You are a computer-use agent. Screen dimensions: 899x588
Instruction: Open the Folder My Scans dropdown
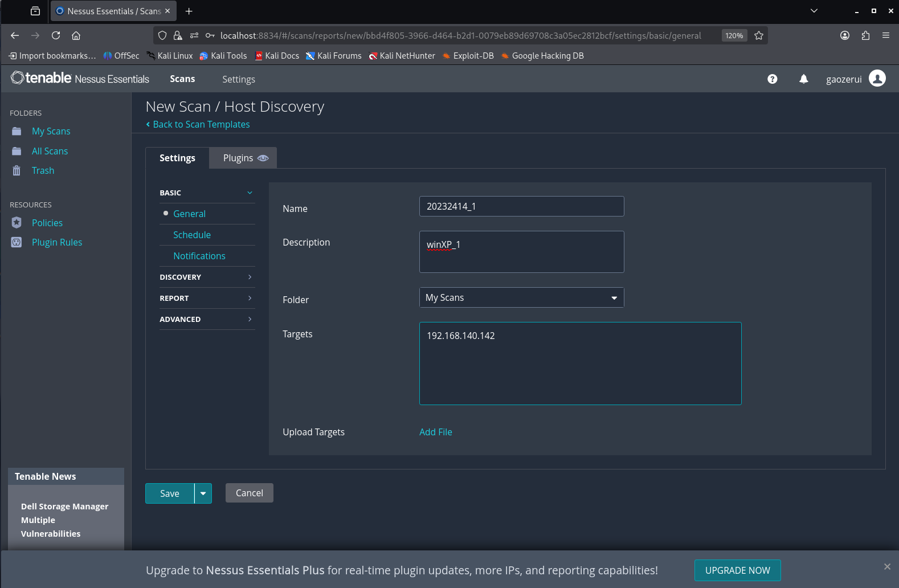point(522,297)
